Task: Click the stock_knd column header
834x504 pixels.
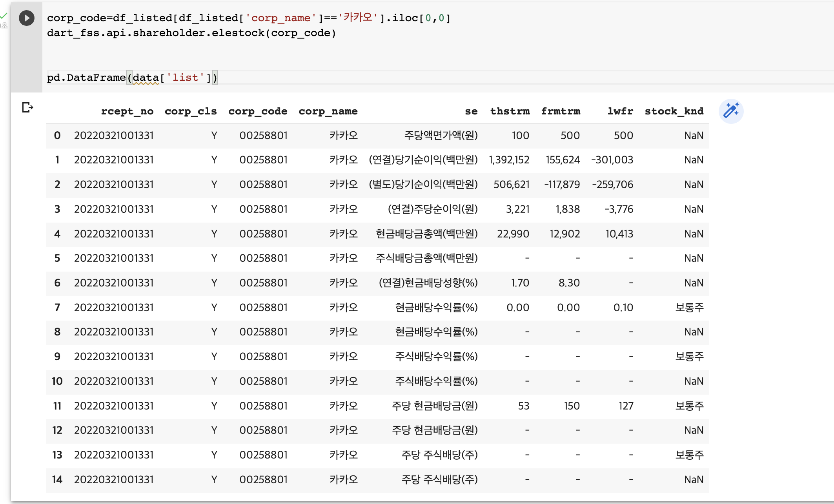Action: pos(674,111)
